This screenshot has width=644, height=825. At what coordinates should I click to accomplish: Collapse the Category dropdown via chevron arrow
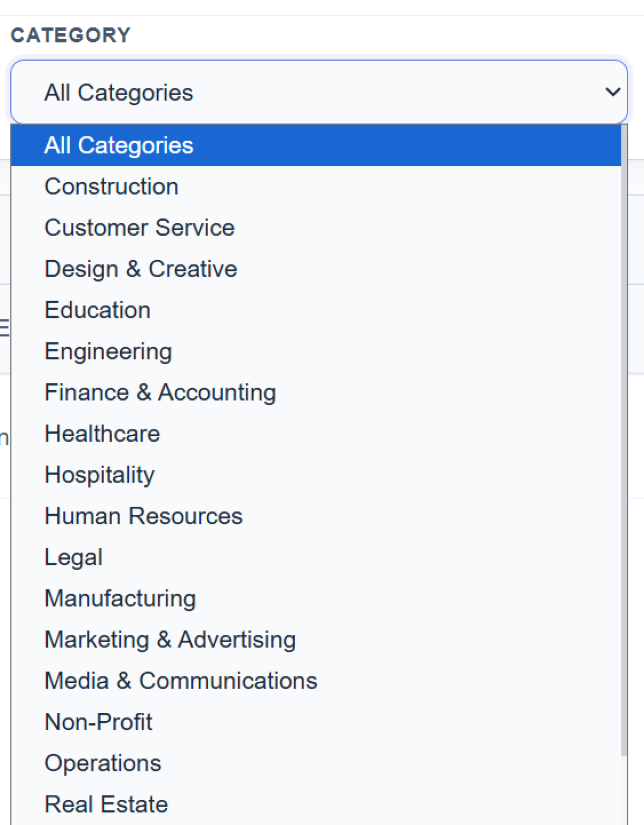[612, 92]
